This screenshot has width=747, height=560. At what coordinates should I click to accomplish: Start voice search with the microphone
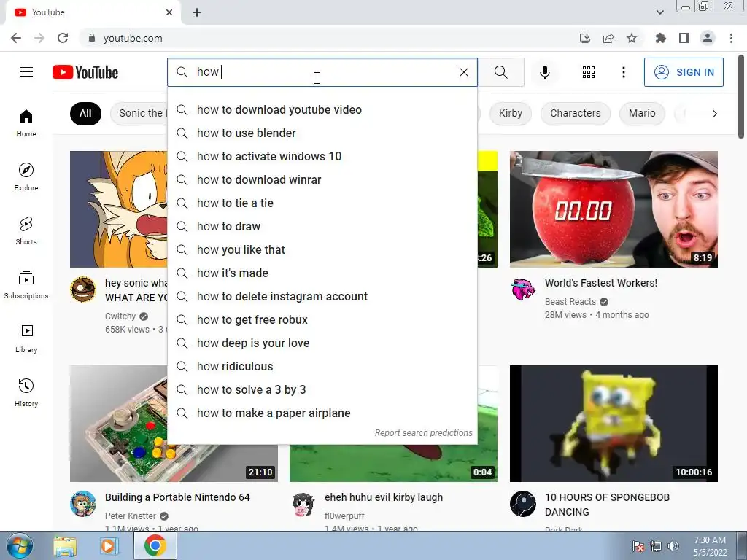point(544,72)
